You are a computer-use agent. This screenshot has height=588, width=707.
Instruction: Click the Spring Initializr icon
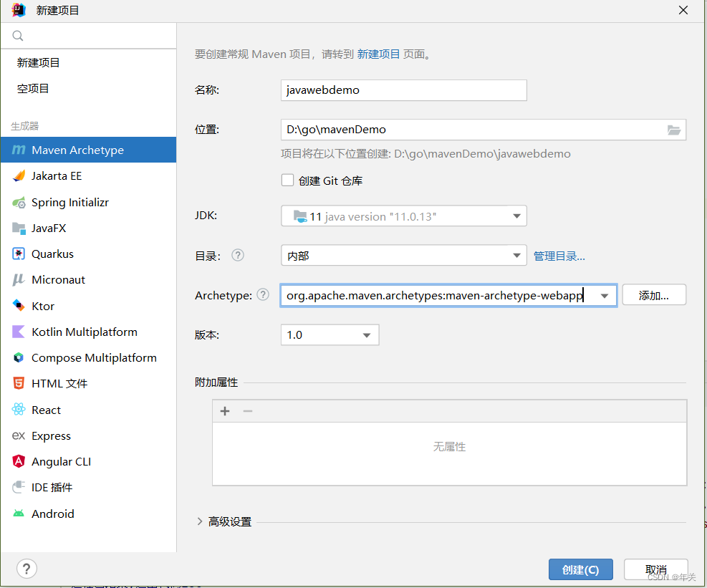pos(19,203)
